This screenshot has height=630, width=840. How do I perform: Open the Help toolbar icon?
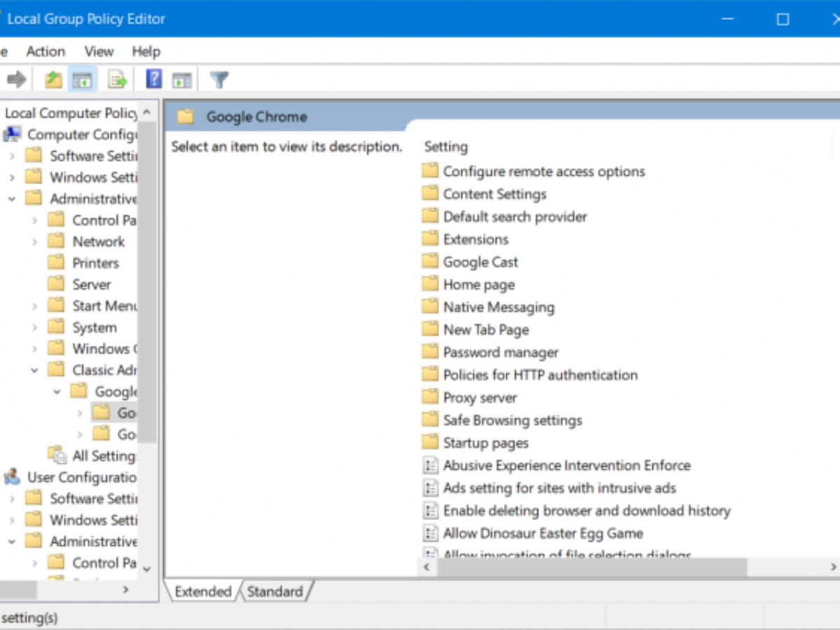(153, 80)
